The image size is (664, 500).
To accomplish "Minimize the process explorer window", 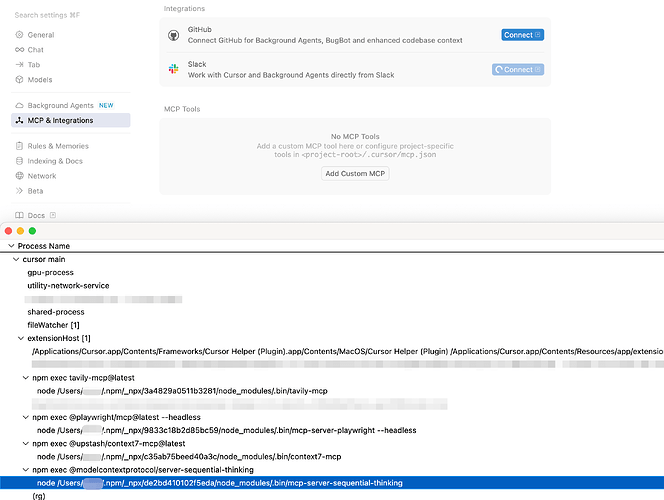I will (x=20, y=231).
